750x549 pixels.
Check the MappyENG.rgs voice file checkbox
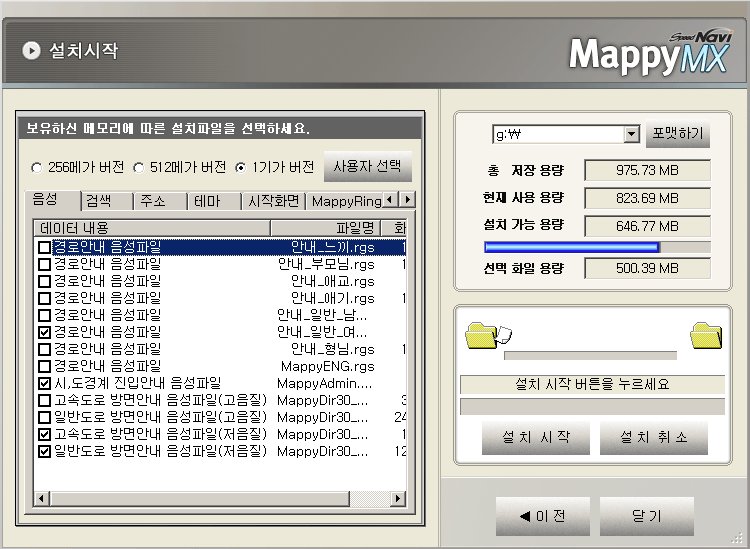(x=44, y=366)
